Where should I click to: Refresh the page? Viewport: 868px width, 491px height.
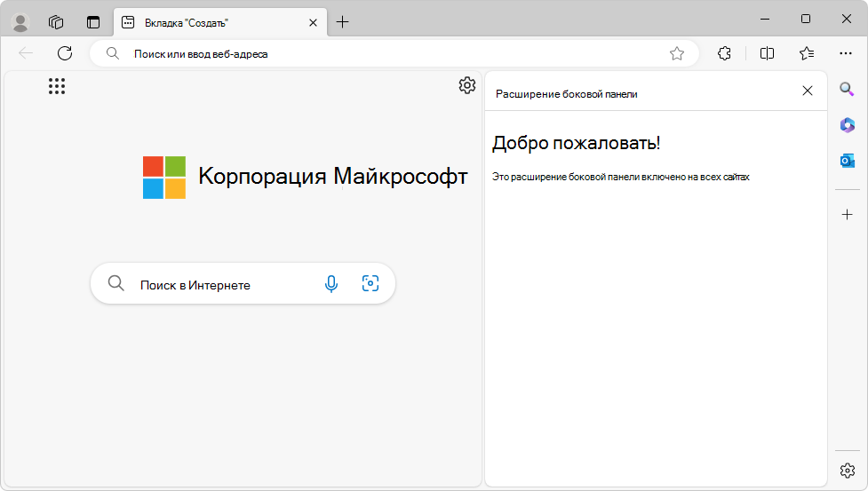[x=65, y=53]
